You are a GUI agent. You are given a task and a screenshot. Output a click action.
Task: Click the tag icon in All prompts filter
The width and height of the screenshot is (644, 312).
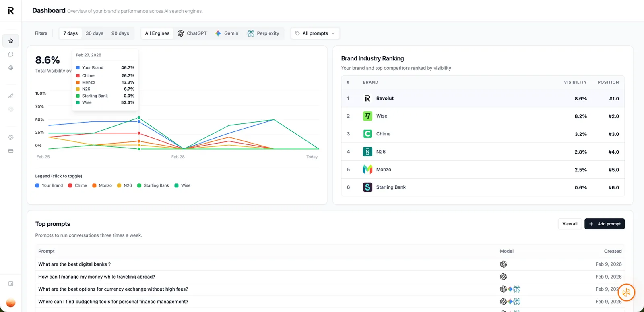[x=297, y=33]
